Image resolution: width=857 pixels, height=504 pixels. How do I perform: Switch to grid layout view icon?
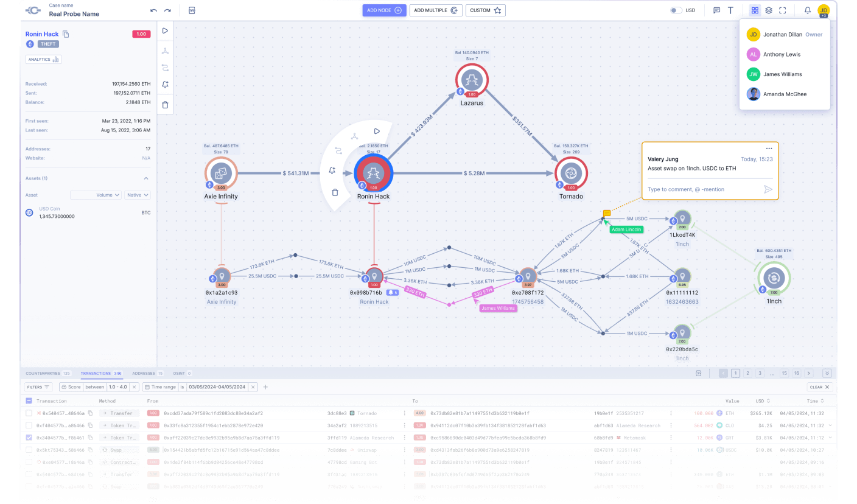click(x=755, y=10)
